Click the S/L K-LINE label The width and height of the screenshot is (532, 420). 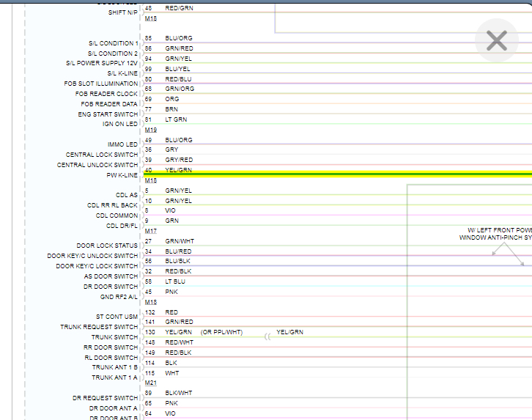pyautogui.click(x=122, y=73)
